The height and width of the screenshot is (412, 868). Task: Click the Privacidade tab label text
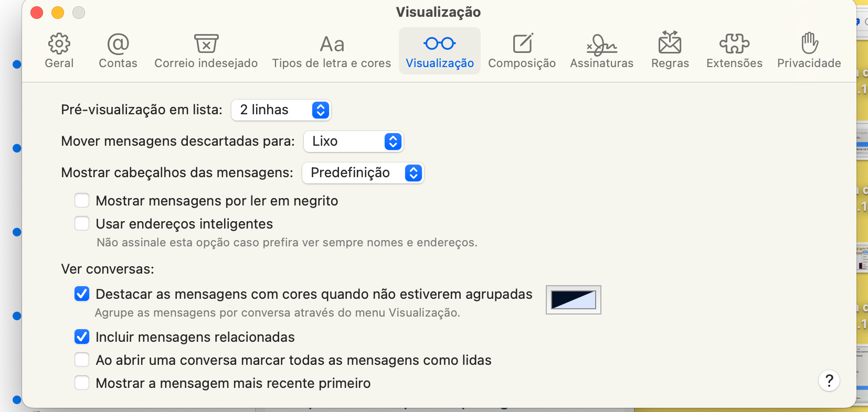(x=809, y=63)
